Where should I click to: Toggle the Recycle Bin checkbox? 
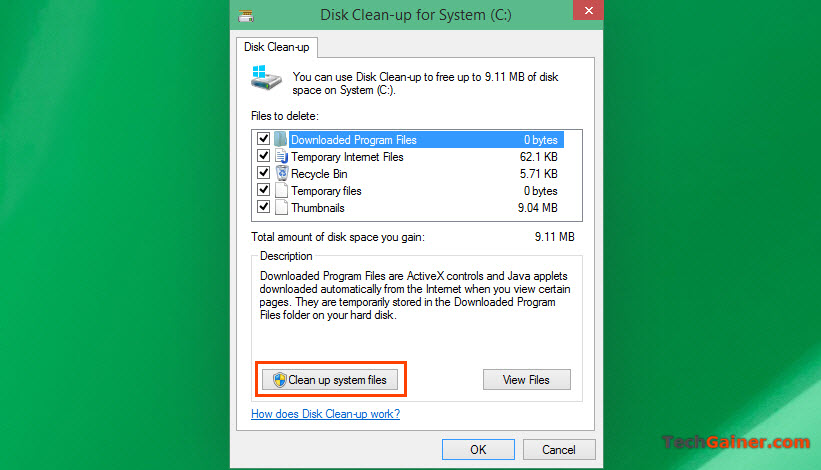coord(263,173)
